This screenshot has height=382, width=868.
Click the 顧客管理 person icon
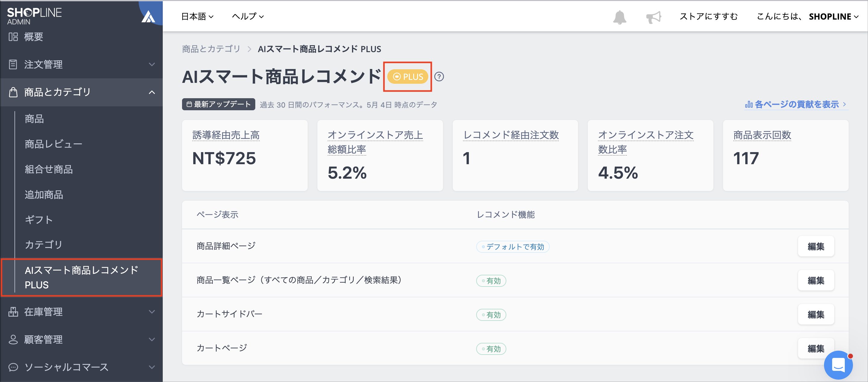[13, 340]
